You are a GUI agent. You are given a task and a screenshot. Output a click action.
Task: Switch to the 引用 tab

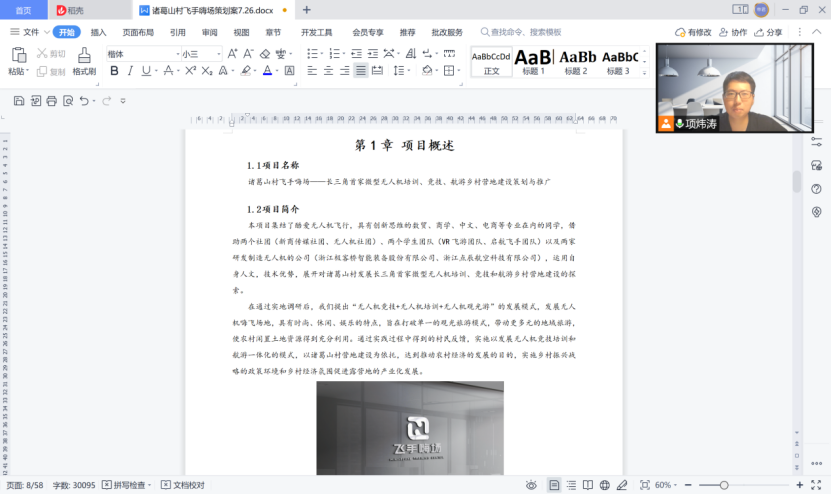[178, 32]
